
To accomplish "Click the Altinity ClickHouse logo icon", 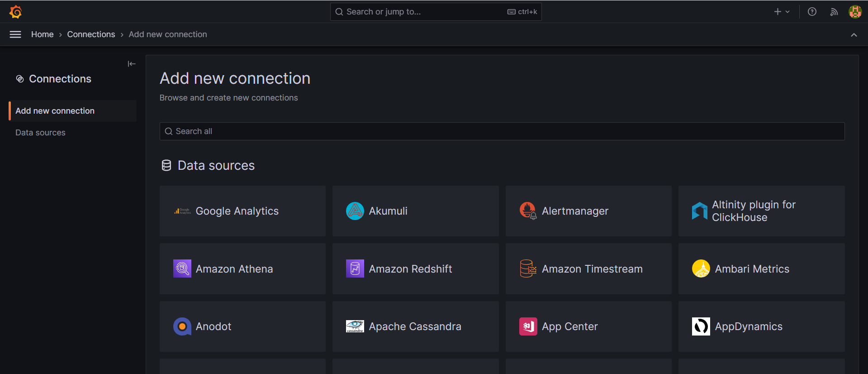I will coord(699,211).
